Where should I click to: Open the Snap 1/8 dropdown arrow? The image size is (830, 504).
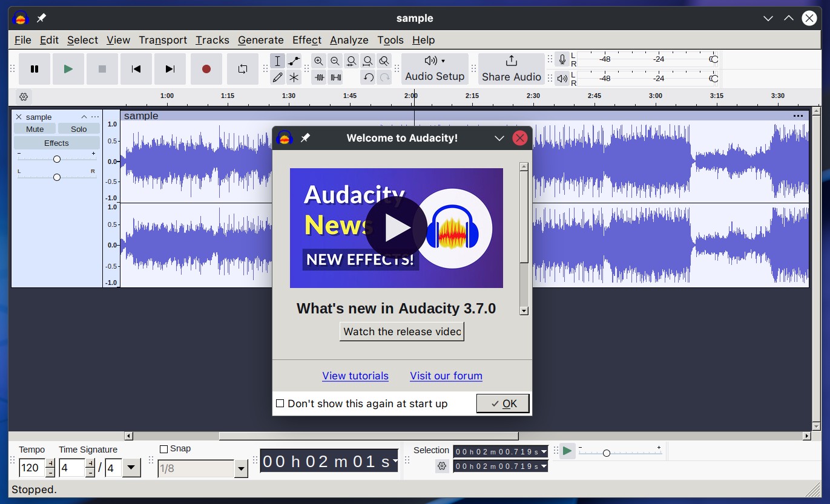click(x=242, y=469)
